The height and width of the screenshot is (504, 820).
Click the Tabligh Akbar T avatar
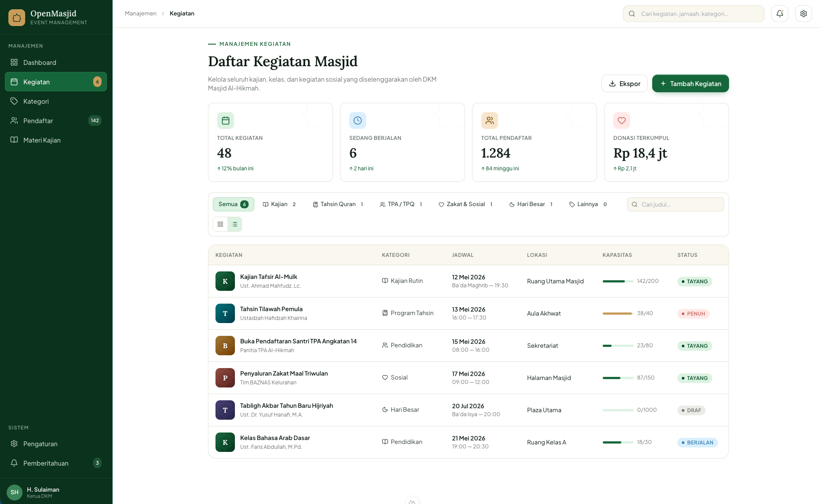tap(225, 410)
